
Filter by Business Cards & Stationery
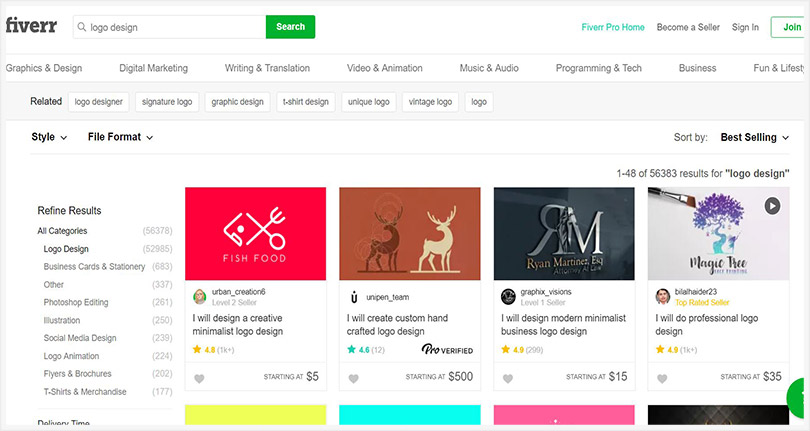[x=94, y=267]
